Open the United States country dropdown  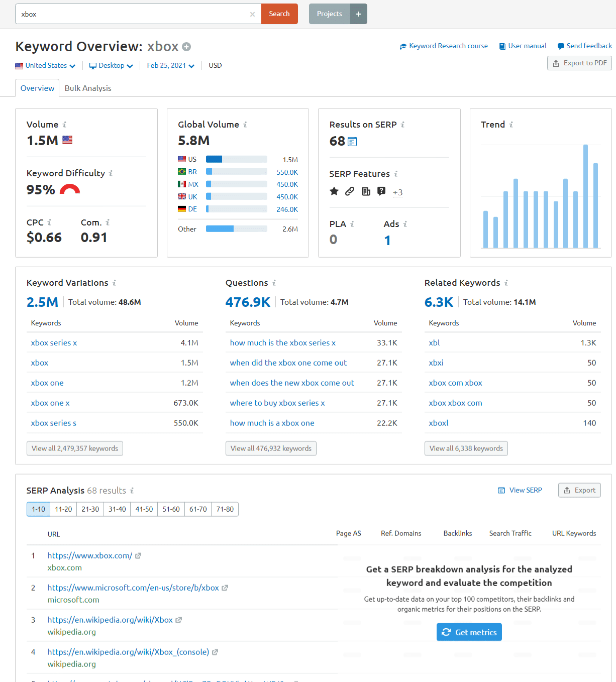45,66
